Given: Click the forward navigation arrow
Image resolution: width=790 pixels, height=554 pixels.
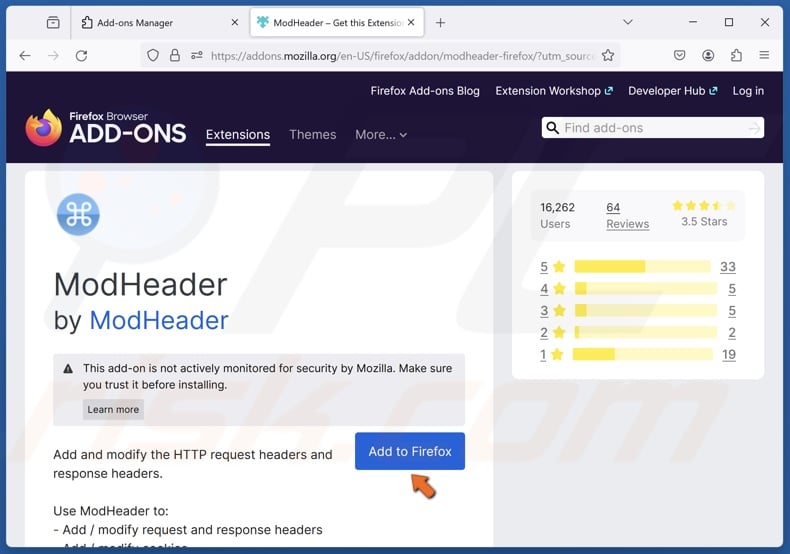Looking at the screenshot, I should (x=53, y=55).
